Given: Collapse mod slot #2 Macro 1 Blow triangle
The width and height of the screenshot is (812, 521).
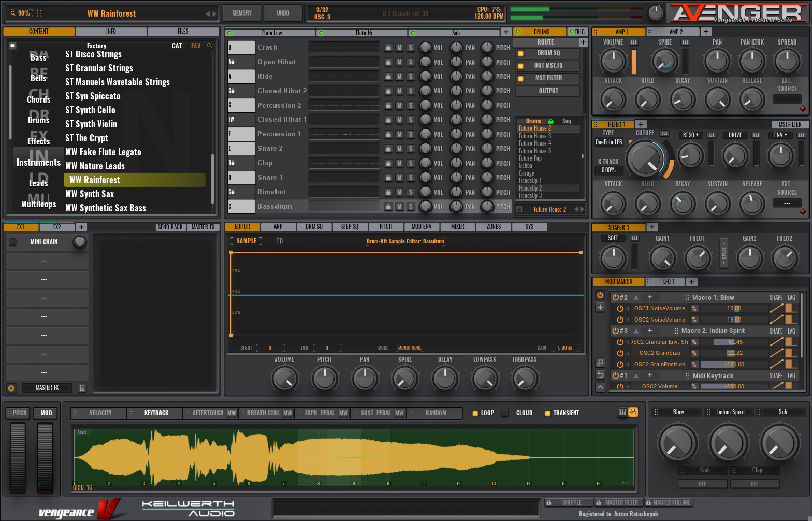Looking at the screenshot, I should coord(636,297).
